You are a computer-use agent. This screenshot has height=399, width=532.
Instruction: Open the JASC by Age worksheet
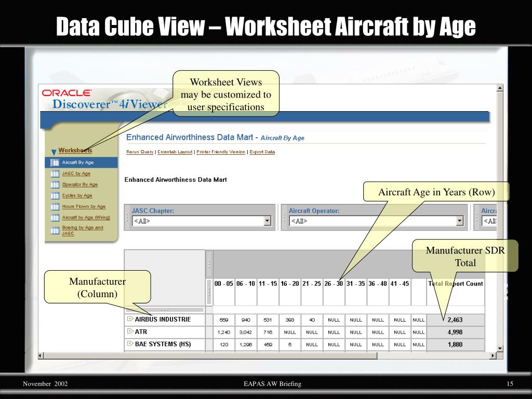76,174
